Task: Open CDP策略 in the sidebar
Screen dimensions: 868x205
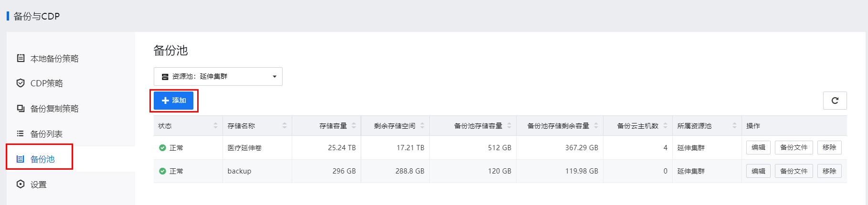Action: pos(46,83)
